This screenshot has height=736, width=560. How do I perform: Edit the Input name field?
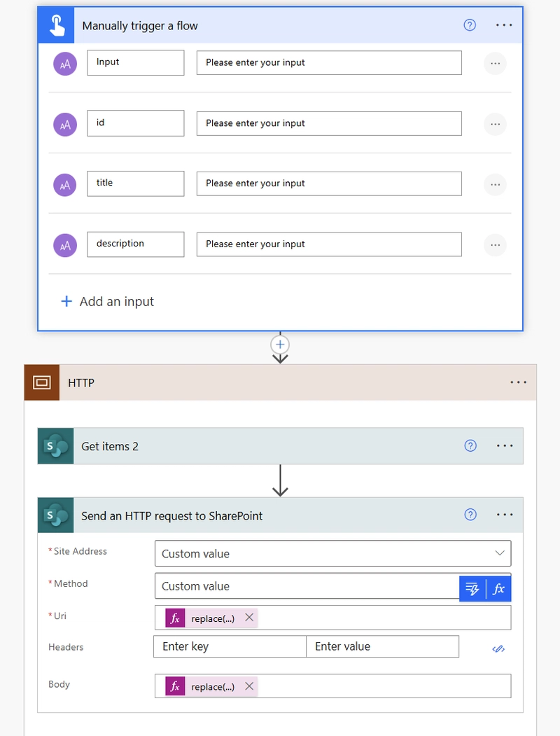pyautogui.click(x=136, y=63)
